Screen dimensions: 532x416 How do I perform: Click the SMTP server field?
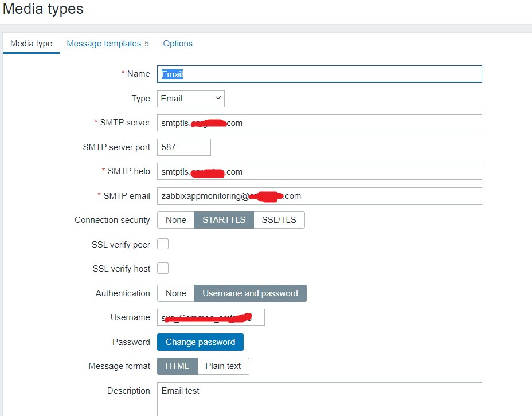point(319,123)
